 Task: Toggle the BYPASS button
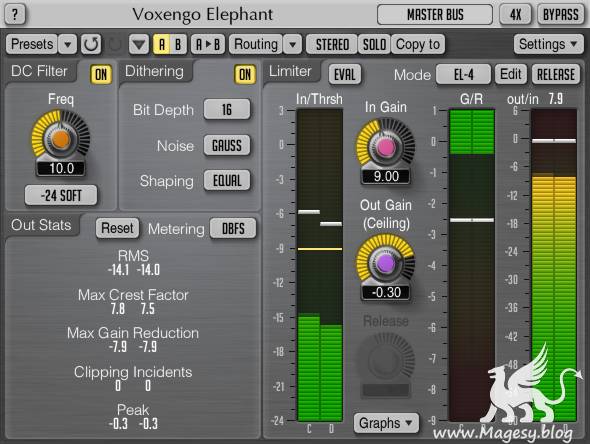(561, 15)
